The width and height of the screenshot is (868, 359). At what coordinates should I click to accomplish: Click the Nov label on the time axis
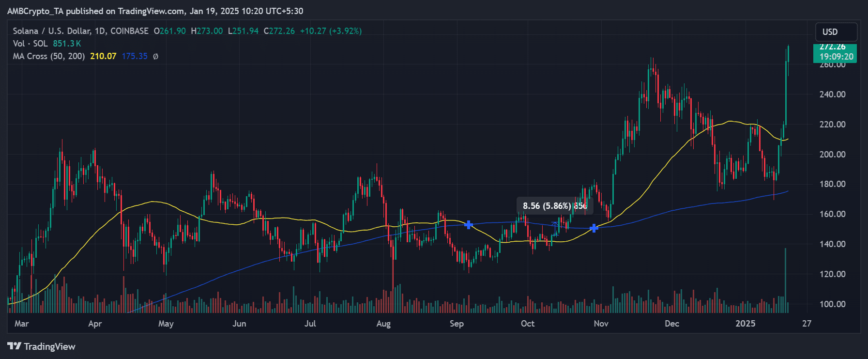(601, 324)
